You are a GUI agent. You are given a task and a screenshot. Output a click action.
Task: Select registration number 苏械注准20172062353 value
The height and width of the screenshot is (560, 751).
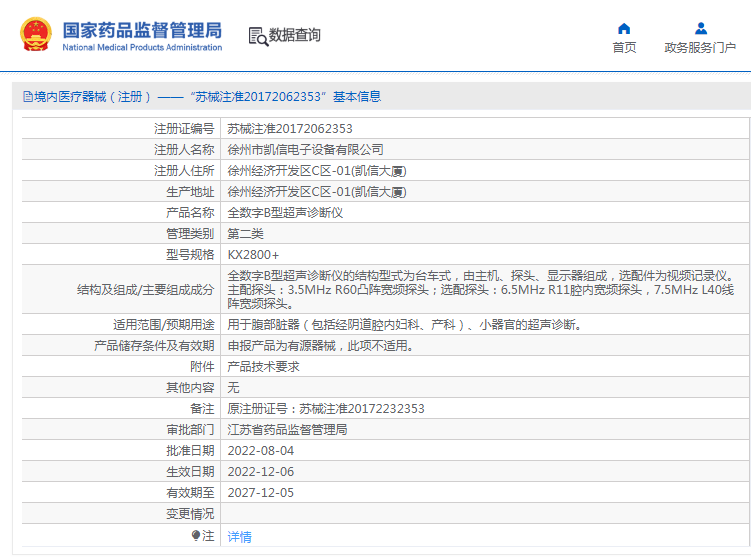point(290,128)
